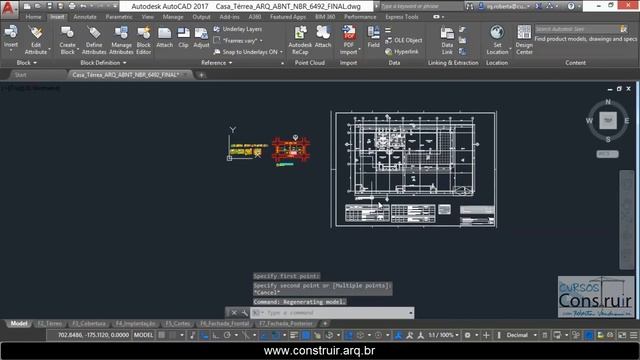
Task: Select the Clip tool
Action: point(183,38)
